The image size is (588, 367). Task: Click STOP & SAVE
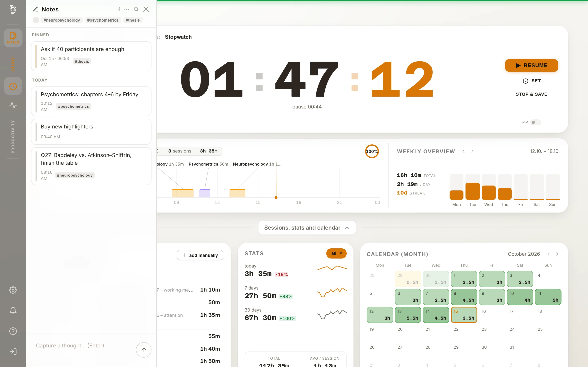[531, 94]
